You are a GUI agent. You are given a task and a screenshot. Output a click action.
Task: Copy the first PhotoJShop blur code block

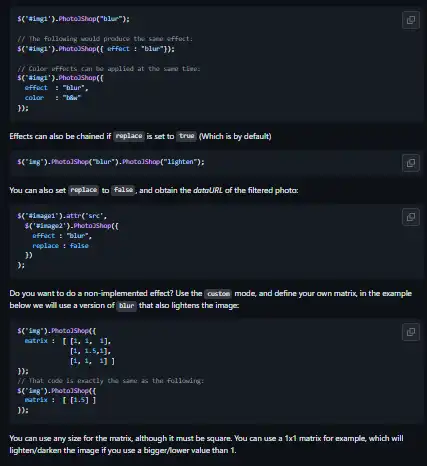point(411,20)
